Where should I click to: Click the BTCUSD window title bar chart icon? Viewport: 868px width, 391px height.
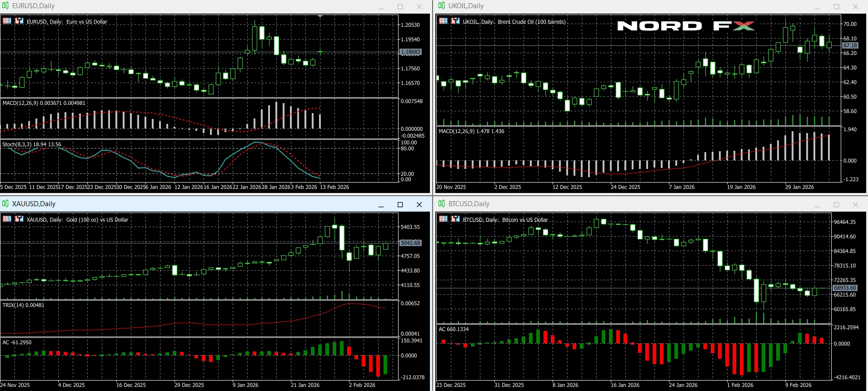pos(442,204)
